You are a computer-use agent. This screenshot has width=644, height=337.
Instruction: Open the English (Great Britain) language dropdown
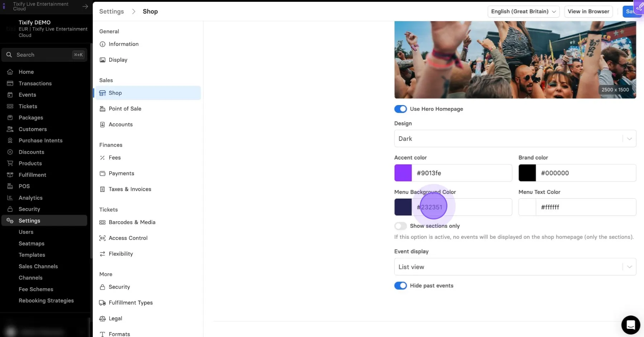(x=523, y=11)
